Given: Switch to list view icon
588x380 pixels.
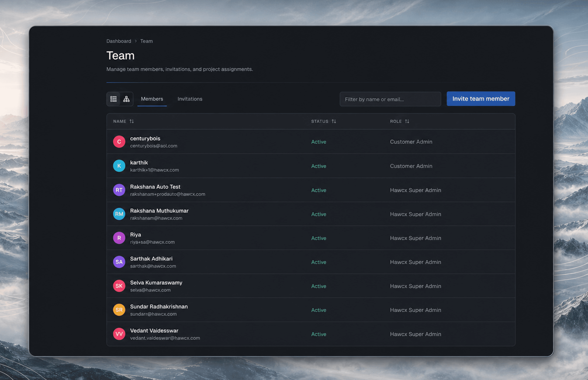Looking at the screenshot, I should pos(113,99).
